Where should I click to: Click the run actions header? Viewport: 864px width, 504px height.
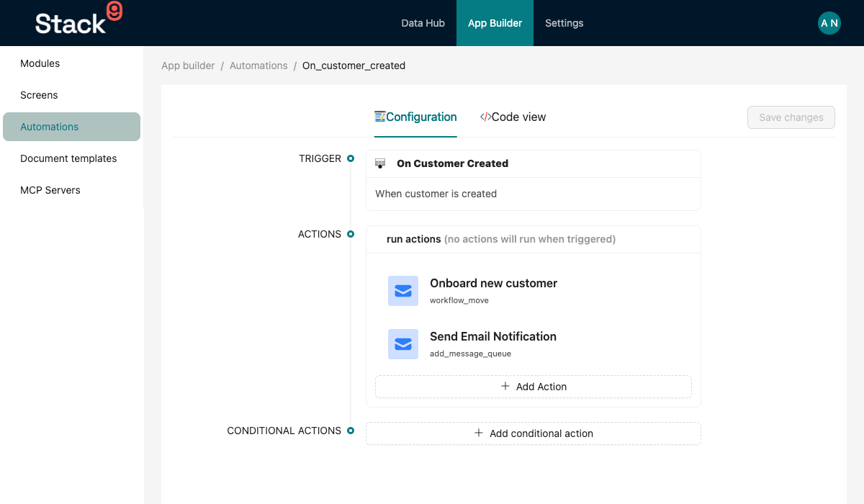tap(534, 239)
